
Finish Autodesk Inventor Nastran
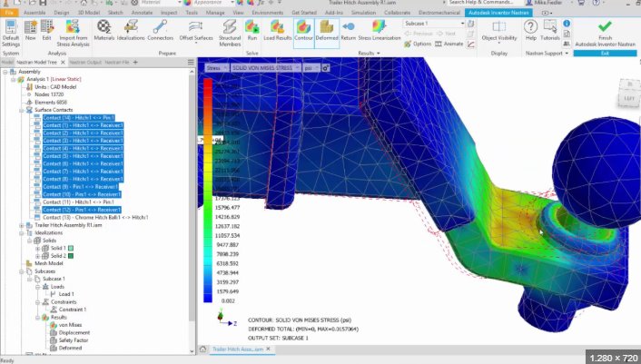click(605, 33)
